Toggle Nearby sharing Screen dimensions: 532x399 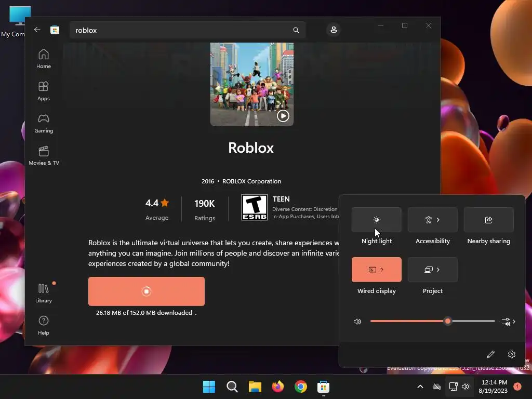[488, 220]
